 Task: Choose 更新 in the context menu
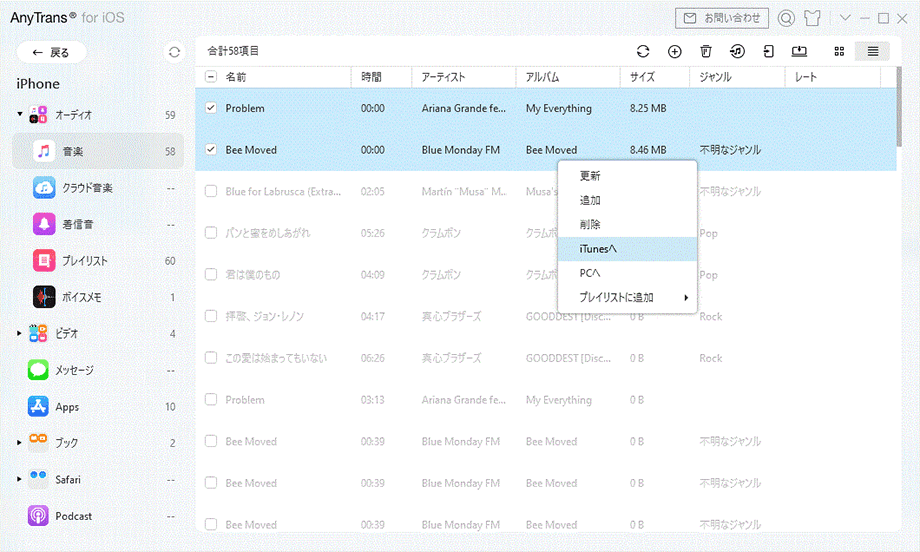pos(627,175)
